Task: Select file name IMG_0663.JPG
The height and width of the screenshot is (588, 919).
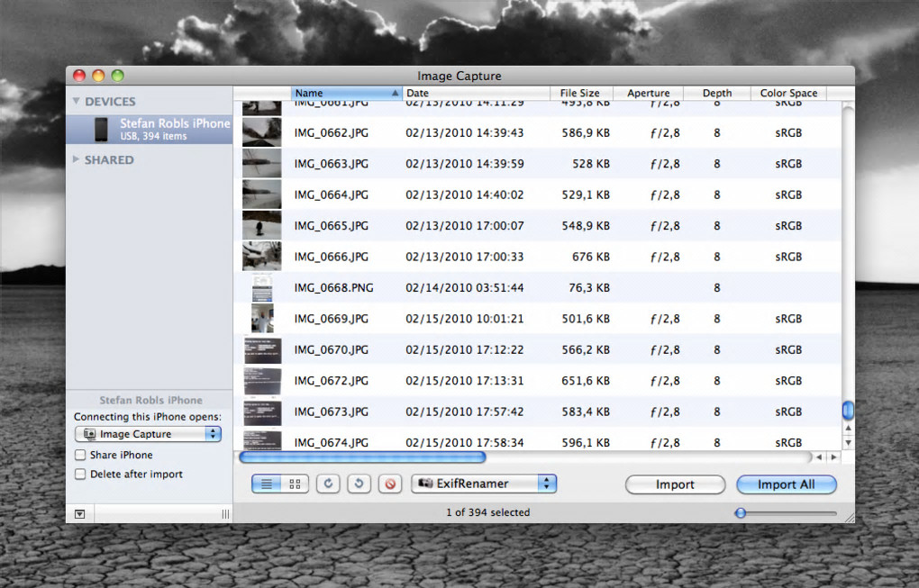Action: tap(332, 163)
